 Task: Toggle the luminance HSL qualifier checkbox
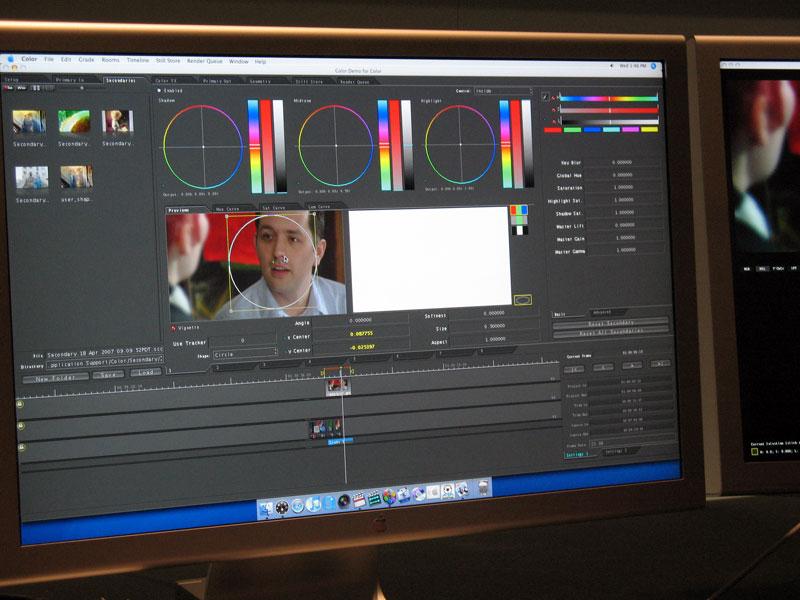[554, 122]
